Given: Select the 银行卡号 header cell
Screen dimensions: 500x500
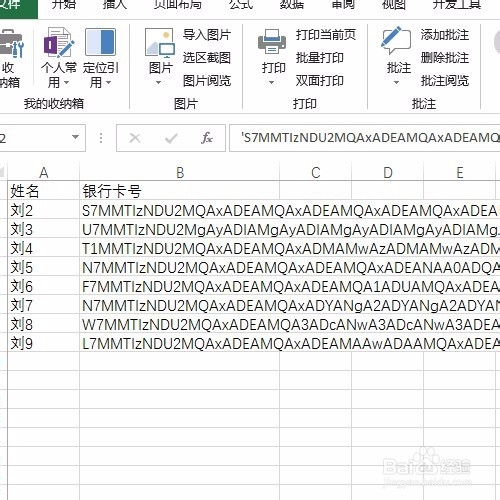Looking at the screenshot, I should click(180, 191).
